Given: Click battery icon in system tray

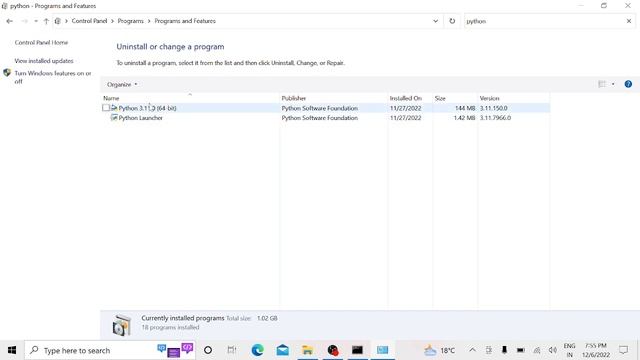Looking at the screenshot, I should [520, 350].
